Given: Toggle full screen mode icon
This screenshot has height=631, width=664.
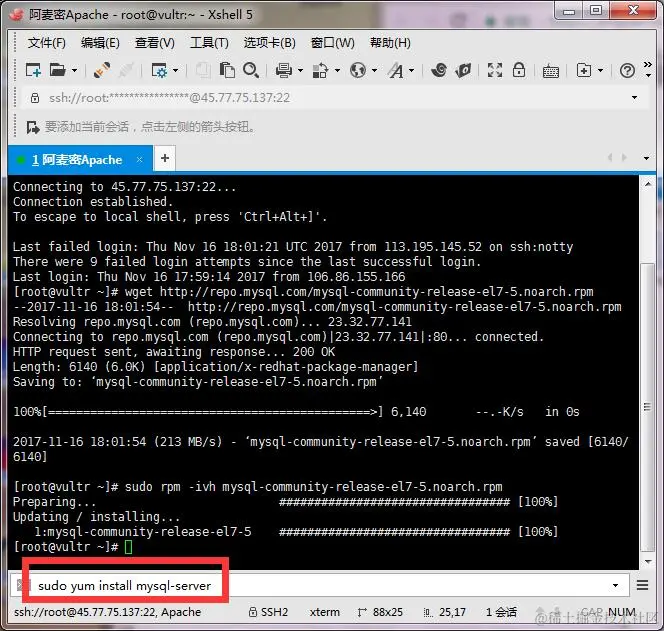Looking at the screenshot, I should [495, 70].
